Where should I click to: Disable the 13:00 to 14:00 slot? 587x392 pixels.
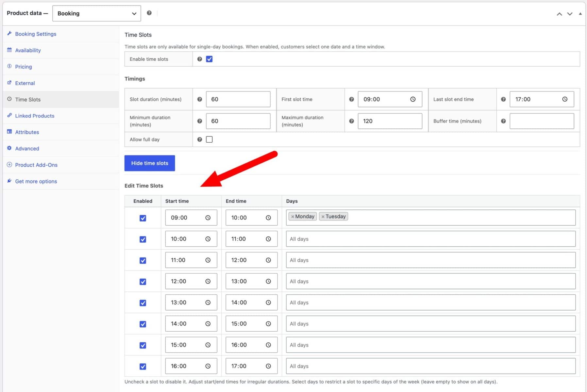tap(143, 303)
